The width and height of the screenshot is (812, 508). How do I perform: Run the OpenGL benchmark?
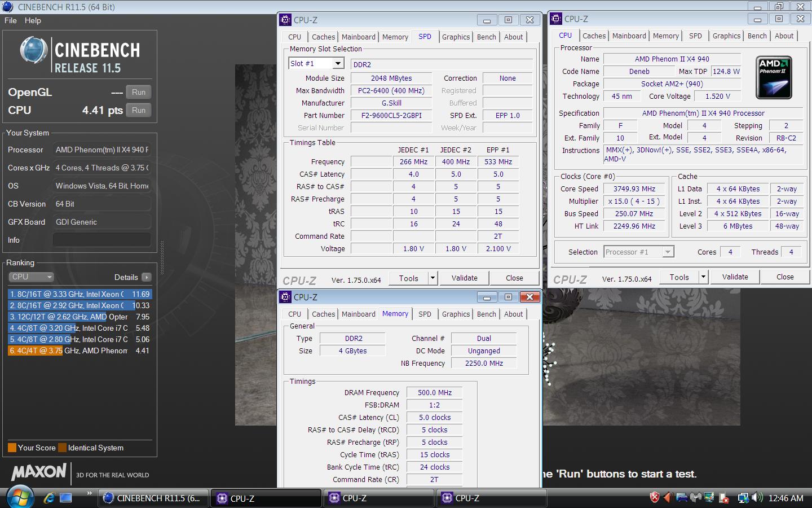point(139,92)
